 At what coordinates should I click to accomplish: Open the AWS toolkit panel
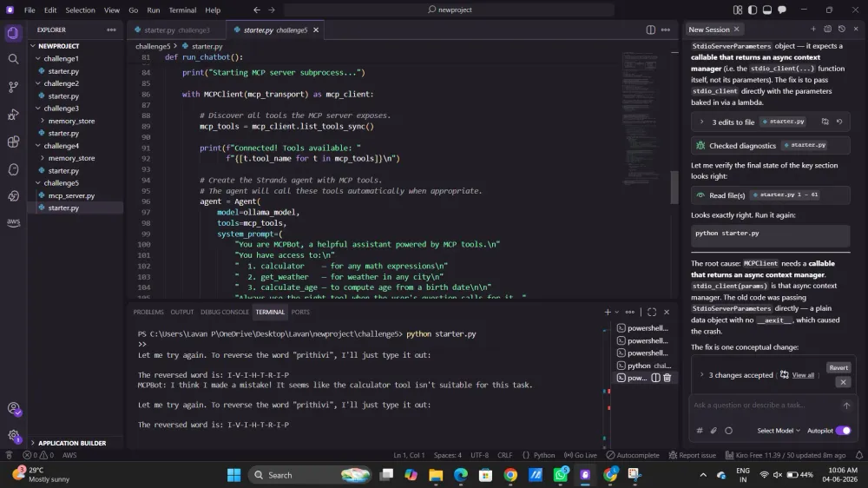(x=13, y=222)
